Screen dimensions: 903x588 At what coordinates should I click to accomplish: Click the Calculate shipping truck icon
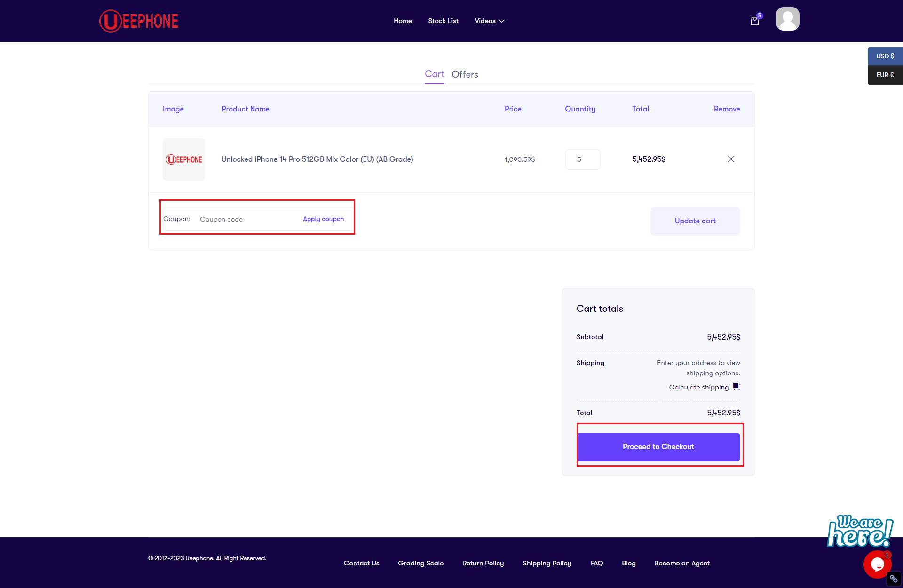(737, 387)
